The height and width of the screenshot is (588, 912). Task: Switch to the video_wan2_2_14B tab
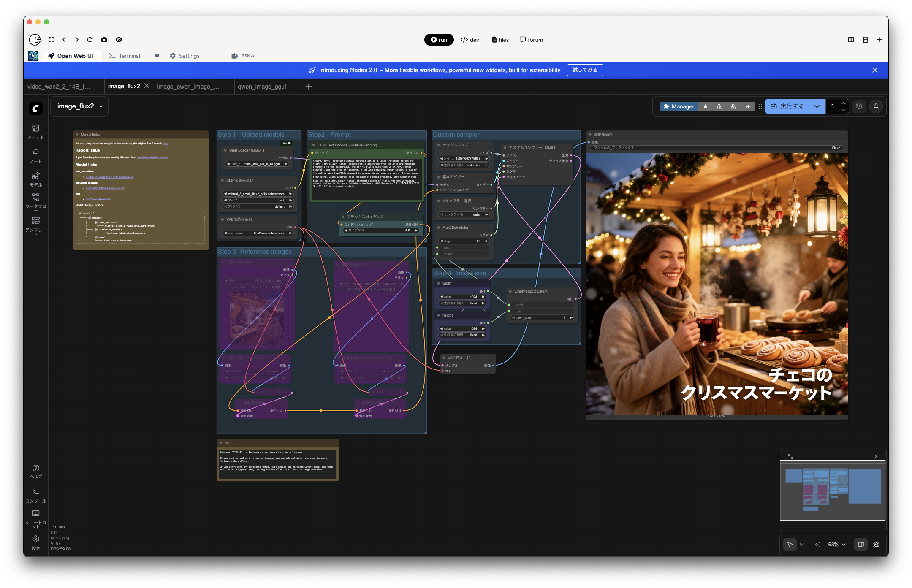(x=59, y=87)
